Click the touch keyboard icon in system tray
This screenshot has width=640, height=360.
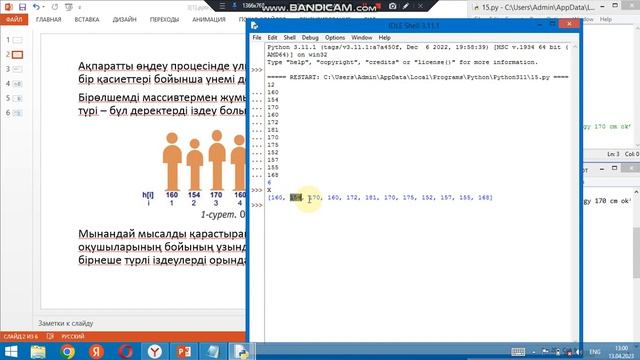coord(518,351)
